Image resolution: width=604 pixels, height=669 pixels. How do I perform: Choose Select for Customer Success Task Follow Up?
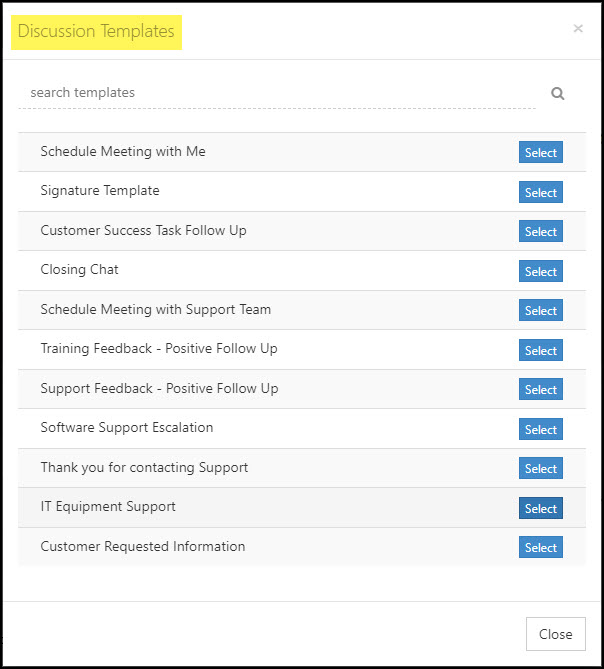(x=540, y=231)
